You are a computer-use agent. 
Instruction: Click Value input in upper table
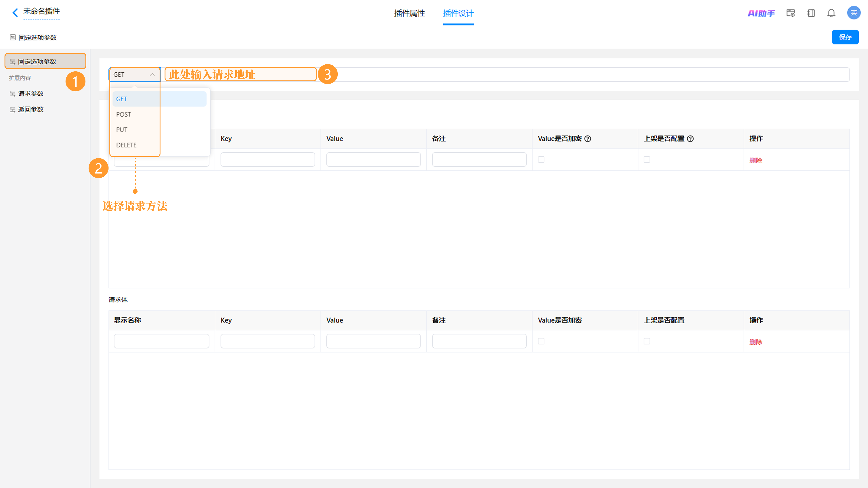pyautogui.click(x=373, y=160)
